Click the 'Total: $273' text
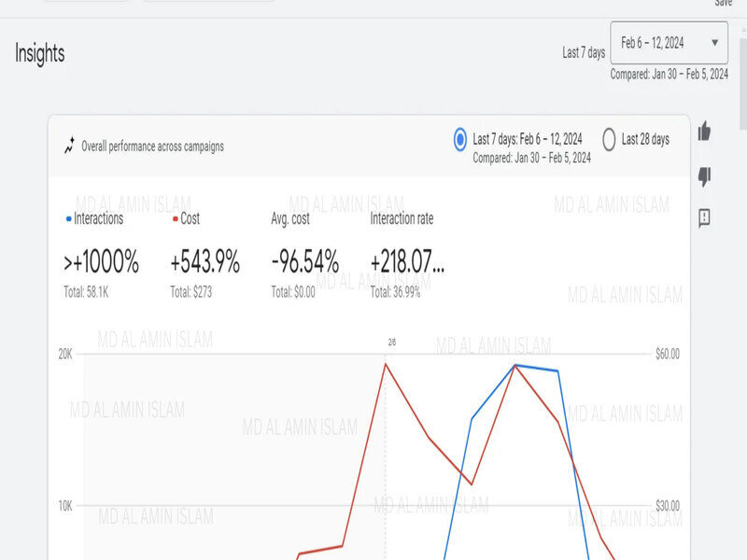Screen dimensions: 747x560 (x=191, y=292)
